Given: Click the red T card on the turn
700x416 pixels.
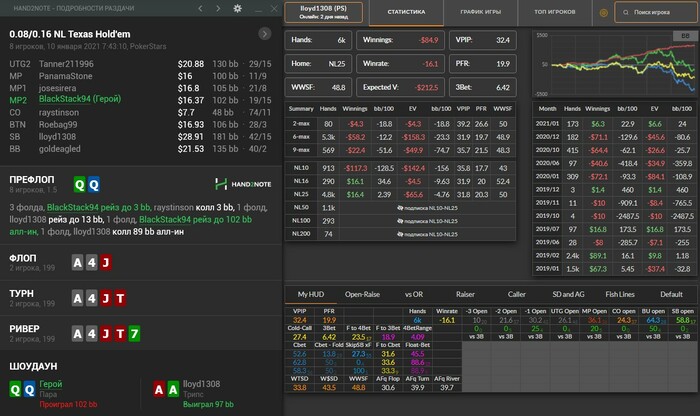Looking at the screenshot, I should (x=120, y=298).
